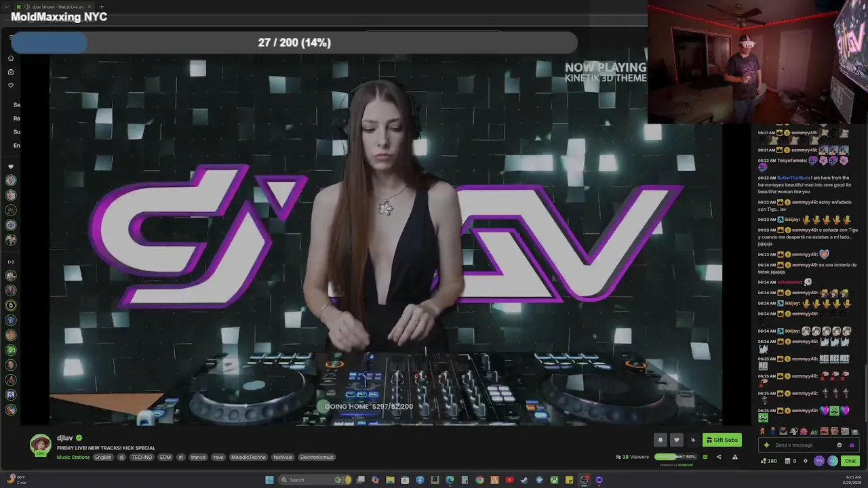
Task: Open the emoji picker in message box
Action: 840,445
